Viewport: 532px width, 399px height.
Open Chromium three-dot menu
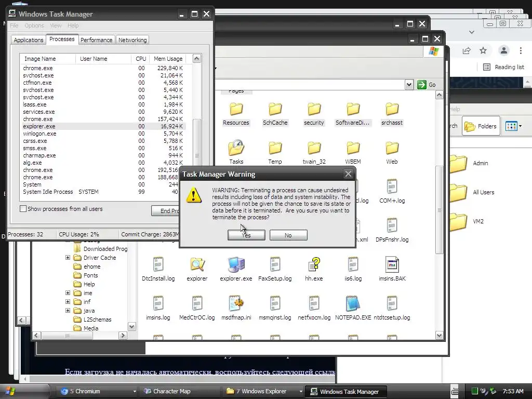coord(521,50)
